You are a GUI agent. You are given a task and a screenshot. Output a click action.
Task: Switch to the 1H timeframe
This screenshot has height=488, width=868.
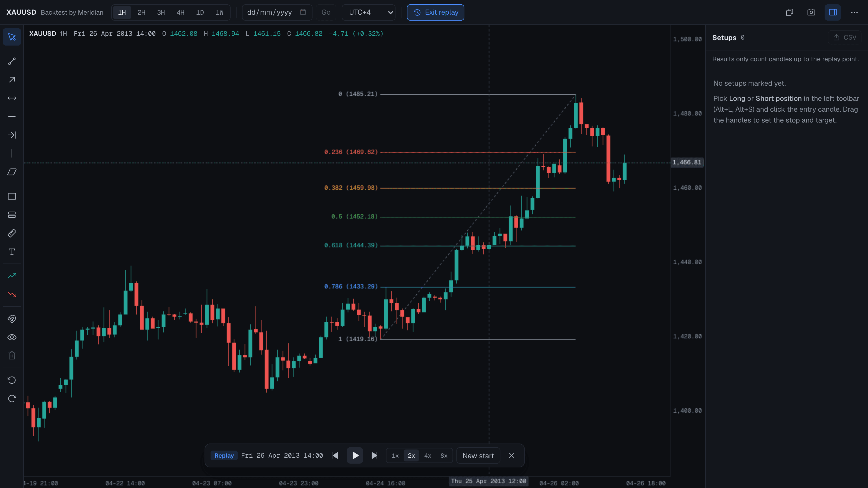coord(122,12)
